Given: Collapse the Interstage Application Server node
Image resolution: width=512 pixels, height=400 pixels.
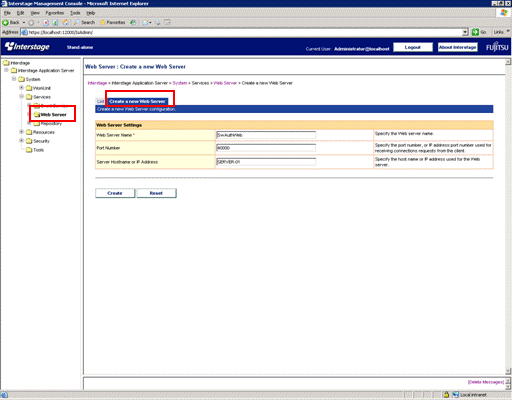Looking at the screenshot, I should 6,70.
